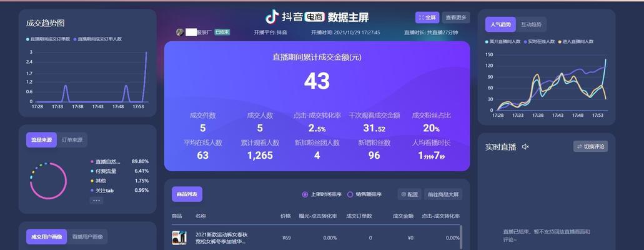The height and width of the screenshot is (250, 644).
Task: Click the 商品列表 tab
Action: 187,194
